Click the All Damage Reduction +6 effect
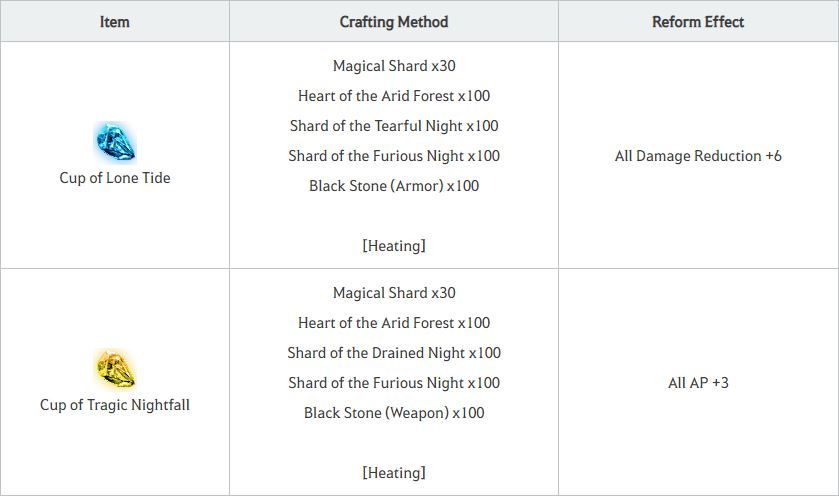The image size is (839, 496). click(698, 156)
